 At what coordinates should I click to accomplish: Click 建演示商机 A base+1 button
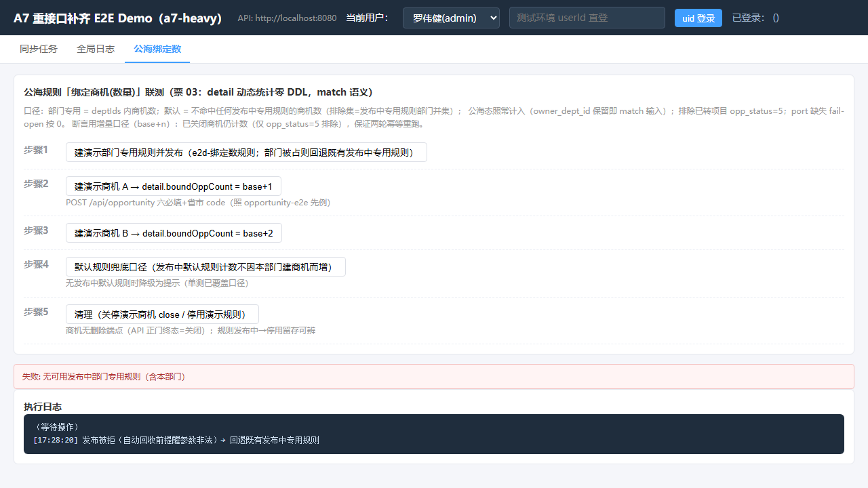click(x=174, y=186)
